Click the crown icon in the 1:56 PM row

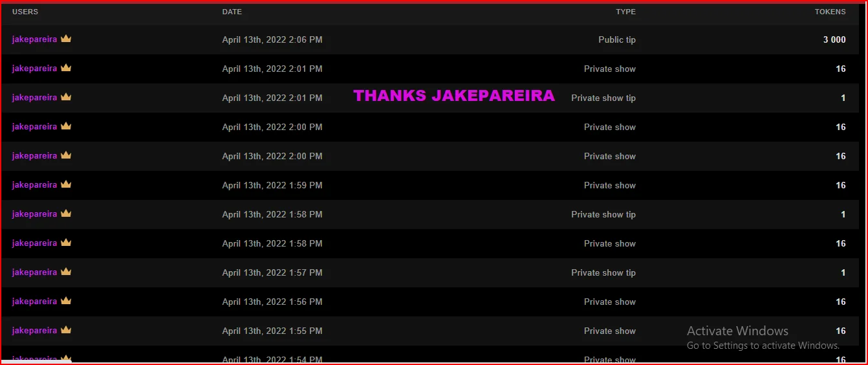pos(66,301)
